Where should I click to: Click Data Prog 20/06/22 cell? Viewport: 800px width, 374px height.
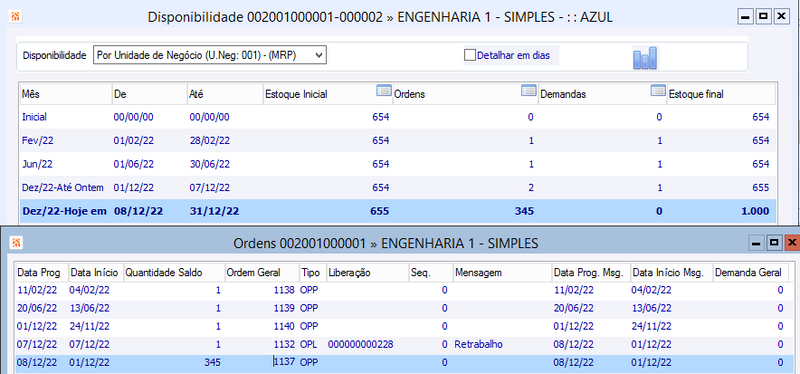(x=37, y=308)
